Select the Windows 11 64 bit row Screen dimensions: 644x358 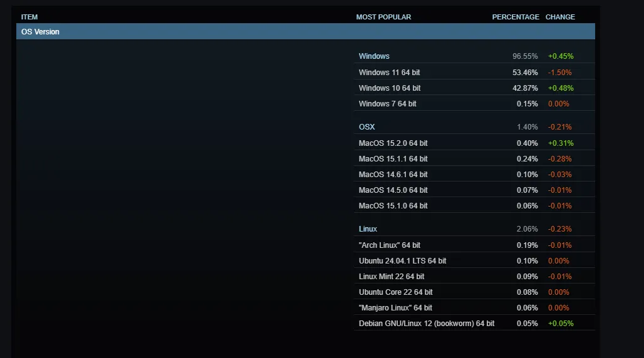click(x=389, y=73)
